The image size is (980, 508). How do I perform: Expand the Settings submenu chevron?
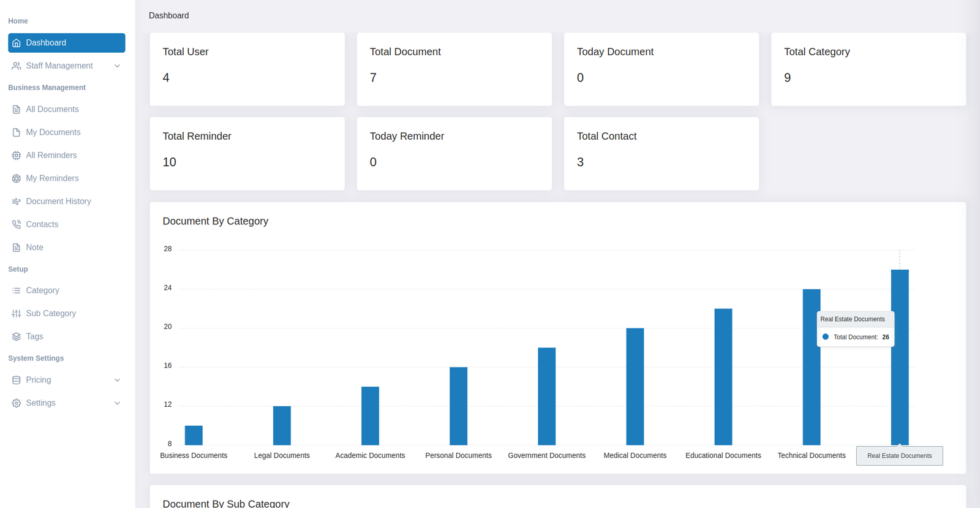(117, 403)
